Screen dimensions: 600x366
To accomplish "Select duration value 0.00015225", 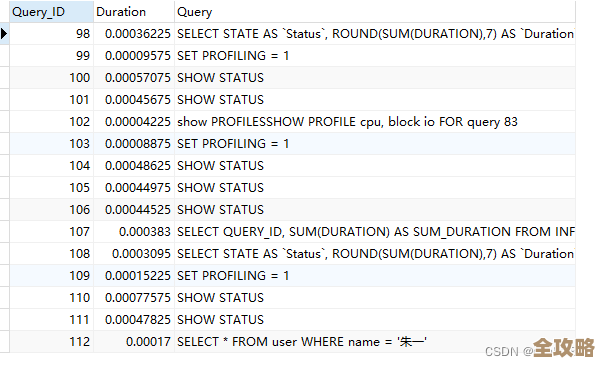I will [x=138, y=276].
